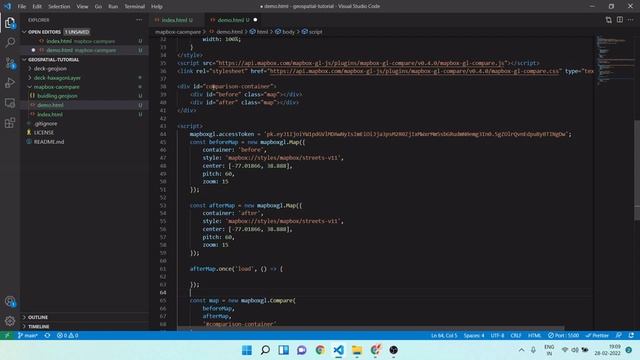Viewport: 640px width, 360px height.
Task: Open README.md in the file tree
Action: tap(49, 142)
